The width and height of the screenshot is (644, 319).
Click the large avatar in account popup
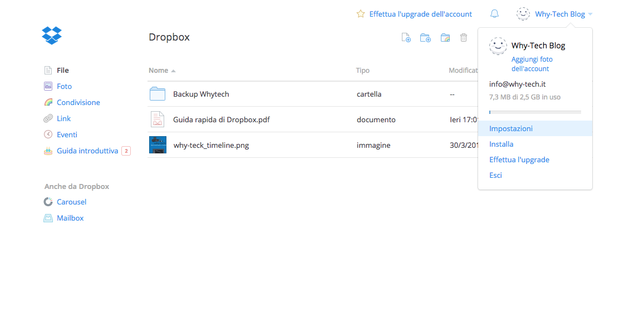(498, 46)
